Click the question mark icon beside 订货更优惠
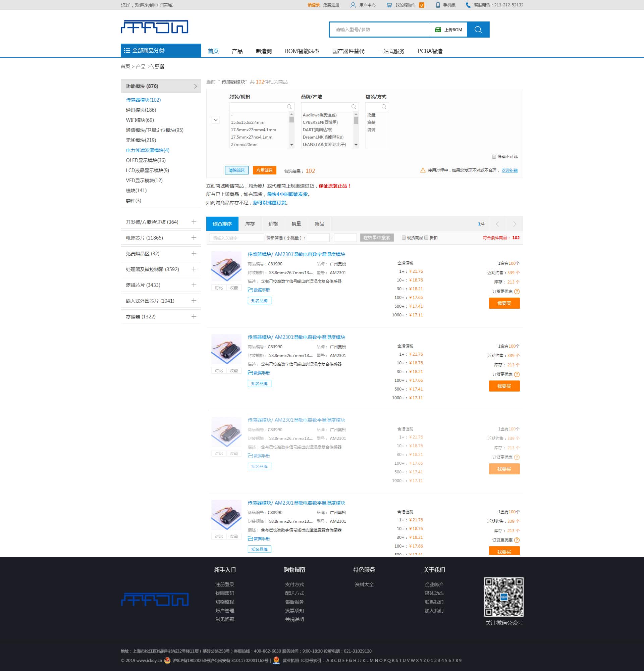 click(517, 292)
